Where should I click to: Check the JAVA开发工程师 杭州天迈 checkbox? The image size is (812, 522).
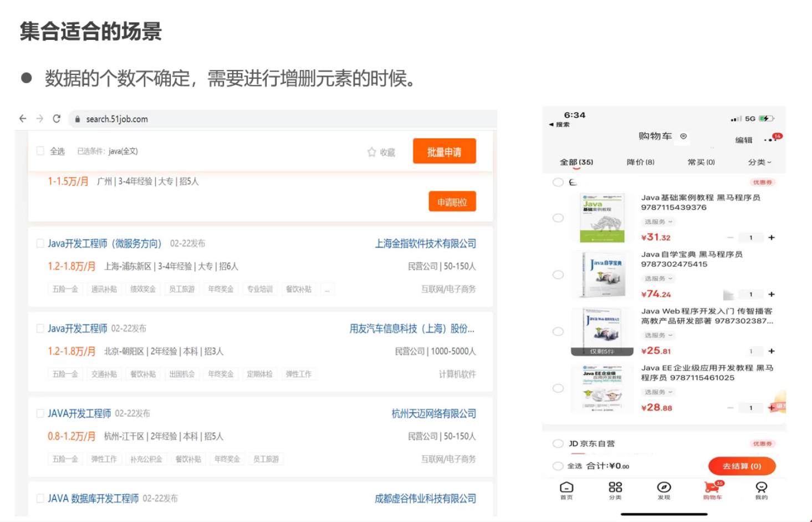coord(40,413)
